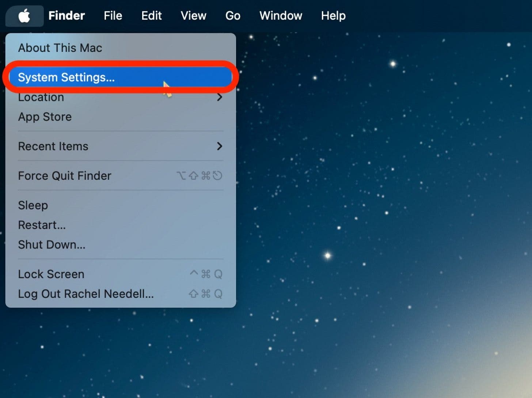Open the Window menu
Screen dimensions: 532x398
click(280, 16)
